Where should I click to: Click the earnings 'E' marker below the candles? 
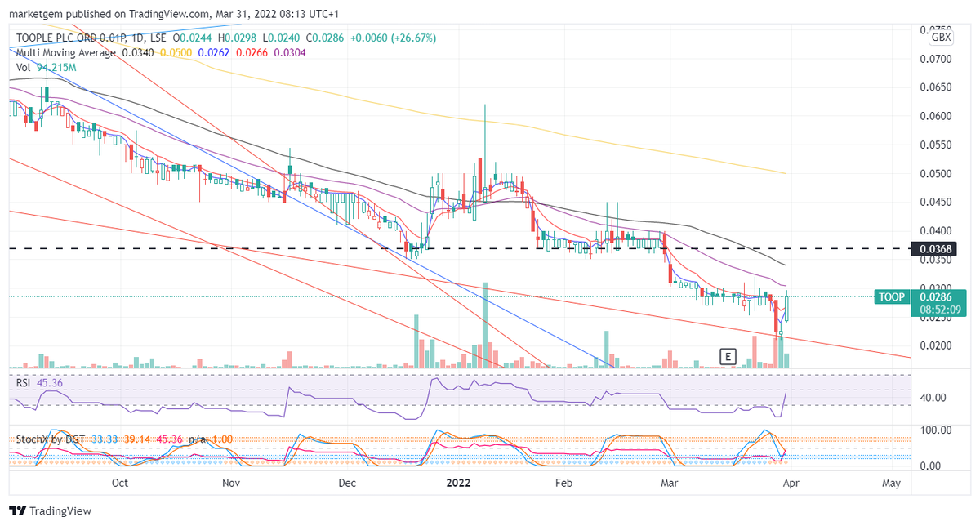[727, 356]
